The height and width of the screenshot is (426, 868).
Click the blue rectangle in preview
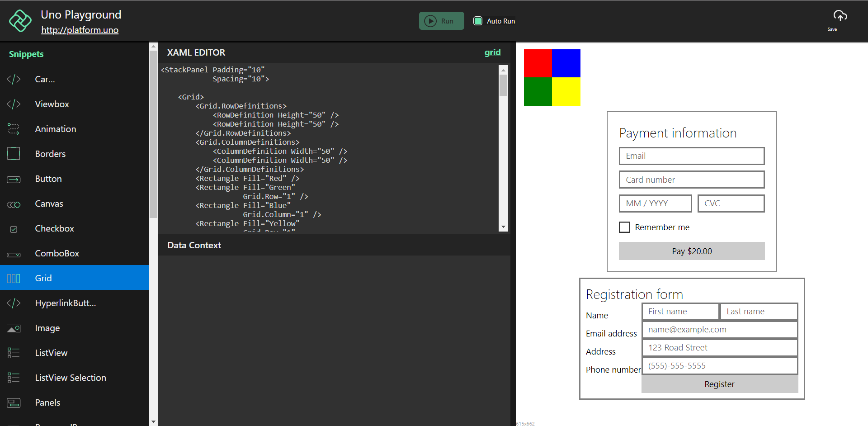pyautogui.click(x=566, y=63)
